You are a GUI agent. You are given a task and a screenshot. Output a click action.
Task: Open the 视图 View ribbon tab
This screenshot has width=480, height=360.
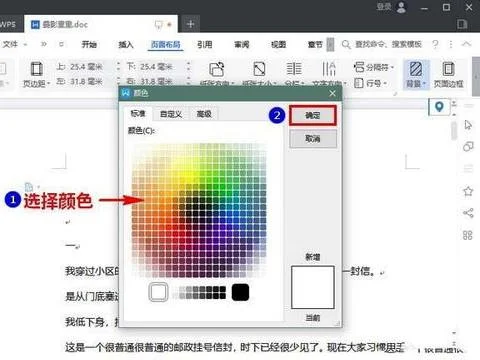click(x=278, y=44)
